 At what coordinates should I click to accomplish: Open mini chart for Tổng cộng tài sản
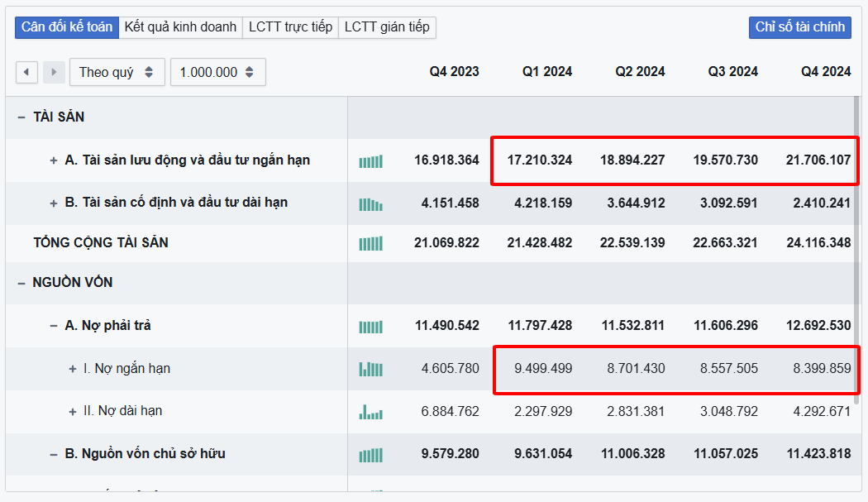tap(370, 243)
